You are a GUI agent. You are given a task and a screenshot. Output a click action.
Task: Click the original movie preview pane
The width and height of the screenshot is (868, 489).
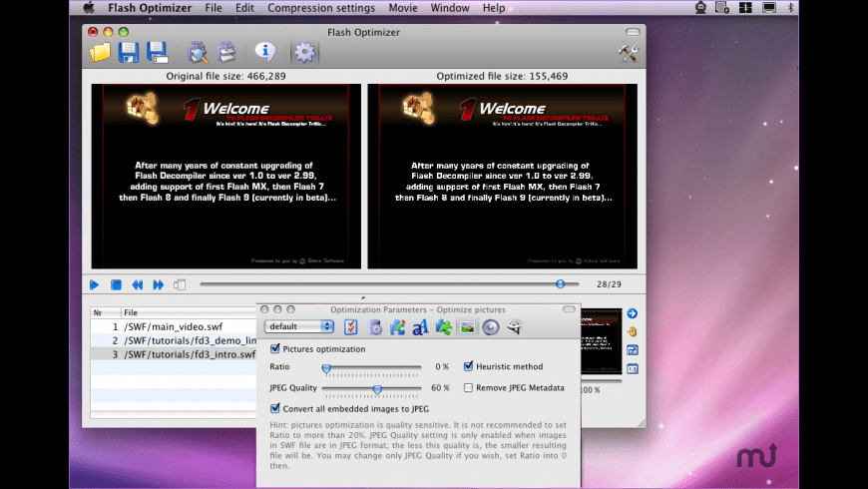pyautogui.click(x=225, y=176)
